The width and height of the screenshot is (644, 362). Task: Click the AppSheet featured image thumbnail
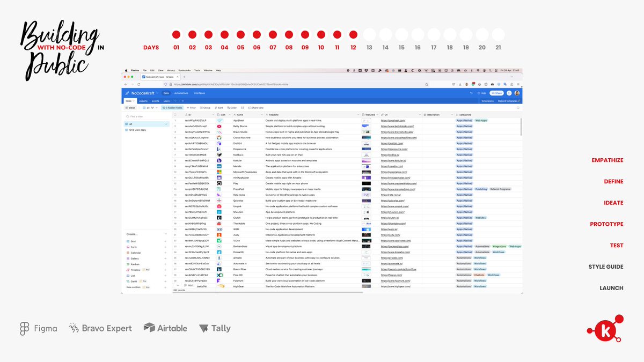pos(366,121)
